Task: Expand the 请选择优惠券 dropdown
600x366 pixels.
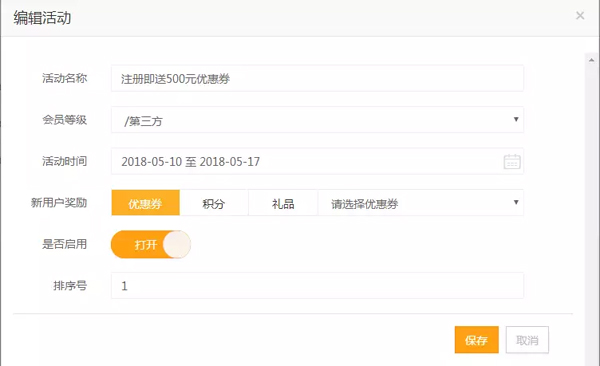Action: coord(421,203)
